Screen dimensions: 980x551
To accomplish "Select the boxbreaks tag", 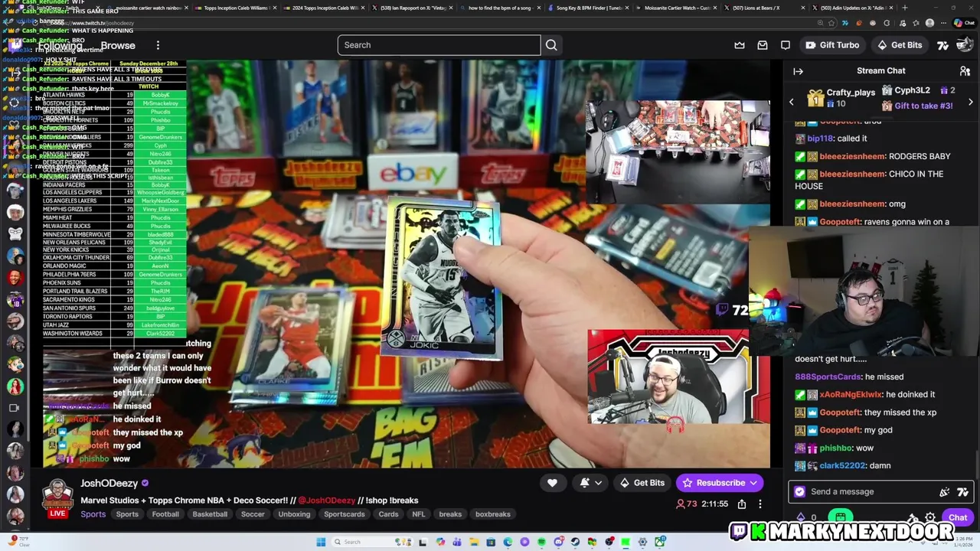I will pos(493,514).
